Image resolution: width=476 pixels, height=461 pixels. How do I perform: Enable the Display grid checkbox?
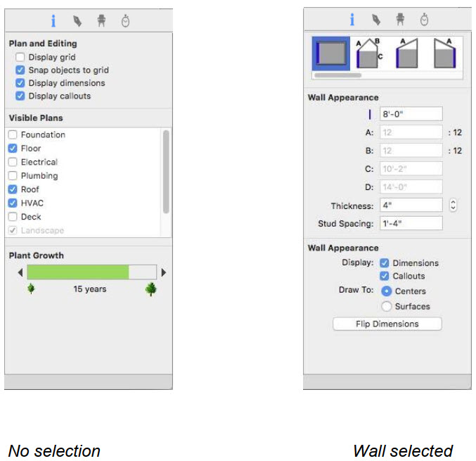[20, 57]
